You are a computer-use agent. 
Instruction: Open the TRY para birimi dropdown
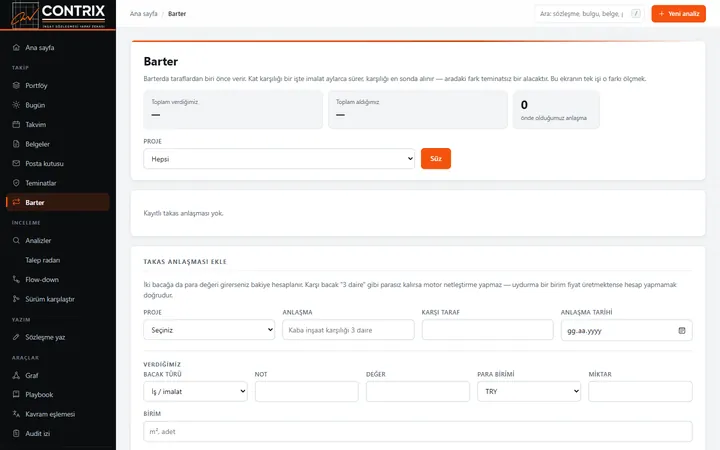(x=529, y=392)
